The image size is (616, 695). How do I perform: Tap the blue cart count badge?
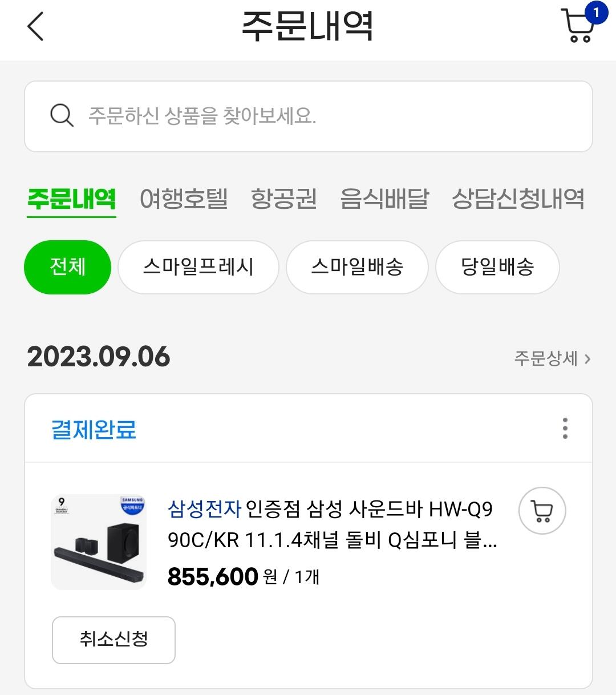pyautogui.click(x=596, y=13)
